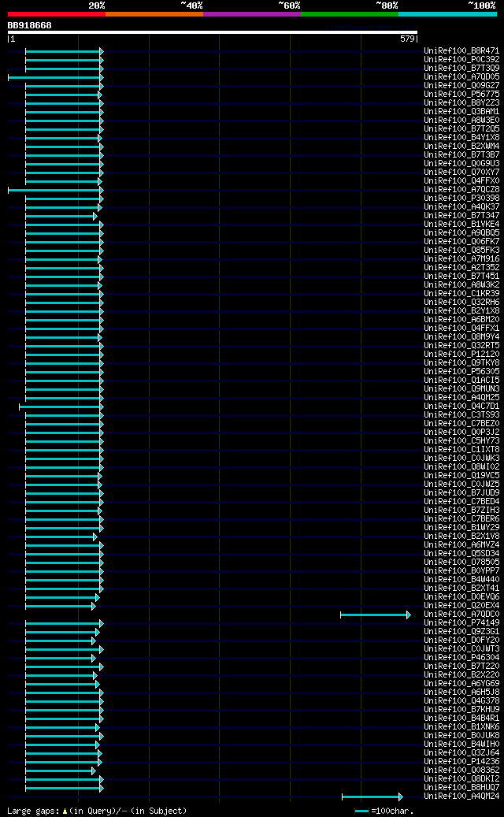Click the UniRef100_Q4C7D1 label
This screenshot has height=817, width=504.
pos(461,407)
